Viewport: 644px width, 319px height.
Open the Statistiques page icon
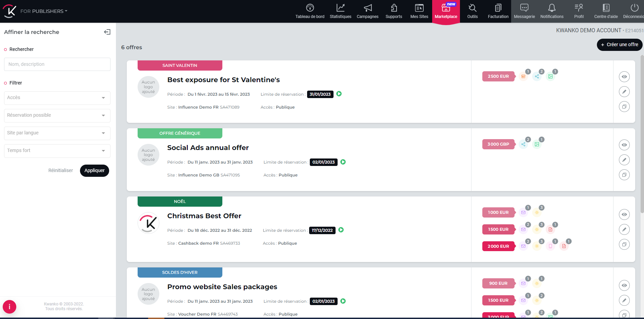pyautogui.click(x=340, y=8)
